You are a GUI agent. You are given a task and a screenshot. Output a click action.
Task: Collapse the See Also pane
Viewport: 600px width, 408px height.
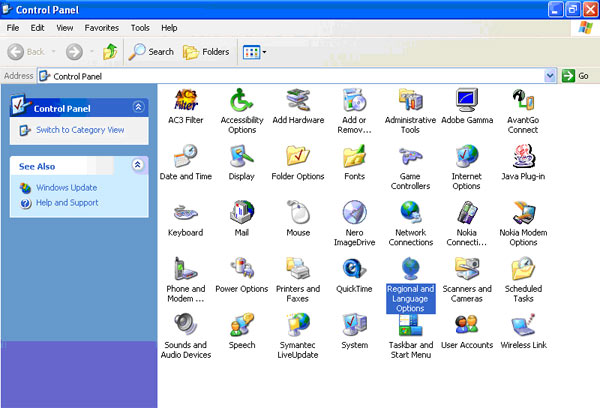pos(138,165)
